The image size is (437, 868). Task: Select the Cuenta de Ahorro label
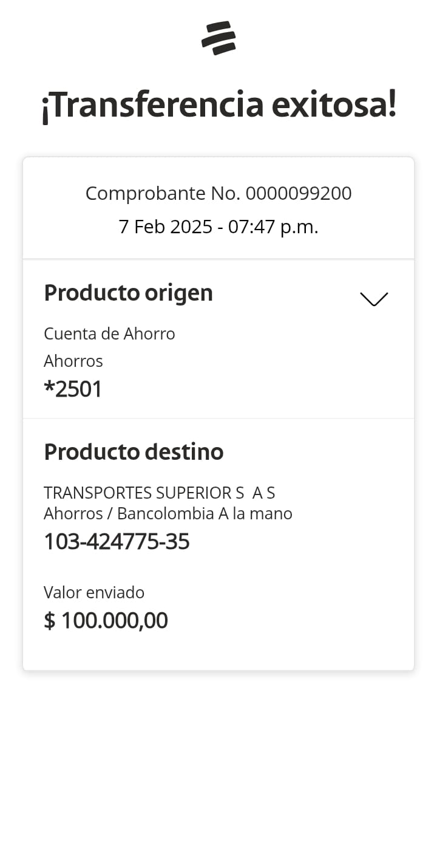click(109, 333)
